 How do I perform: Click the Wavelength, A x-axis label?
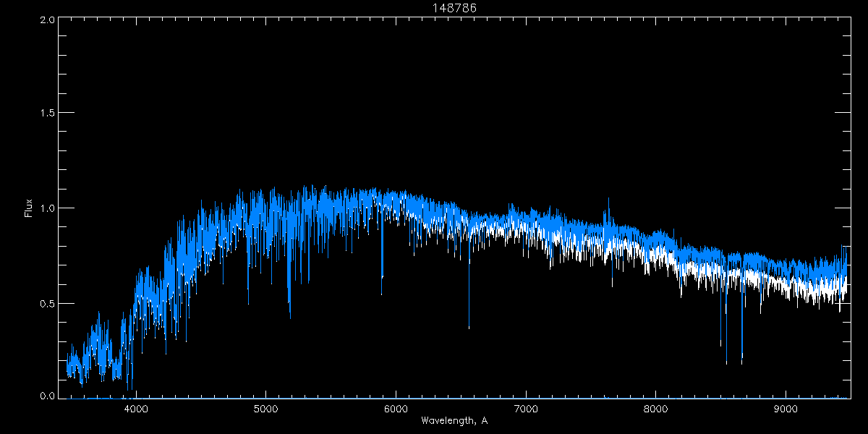[x=454, y=420]
